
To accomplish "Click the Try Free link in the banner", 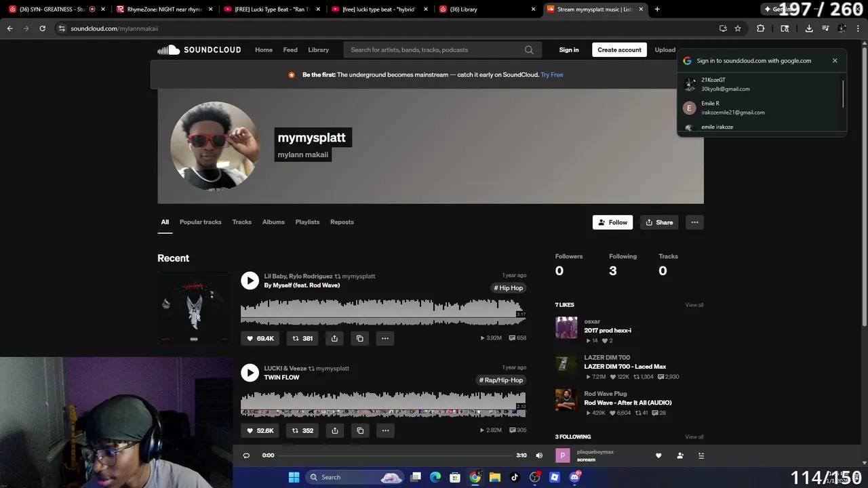I will (x=552, y=75).
